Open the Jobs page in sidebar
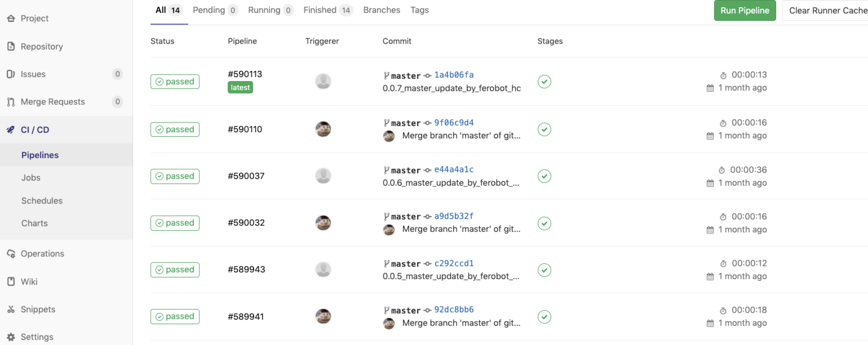The height and width of the screenshot is (345, 868). (31, 177)
